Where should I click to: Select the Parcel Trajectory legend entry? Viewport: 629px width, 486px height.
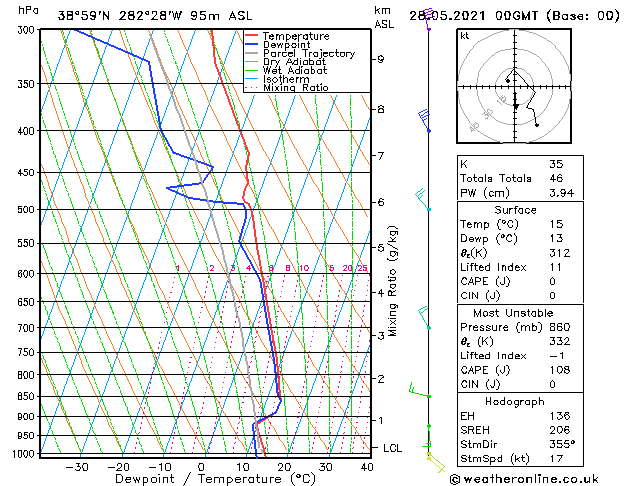pos(300,53)
